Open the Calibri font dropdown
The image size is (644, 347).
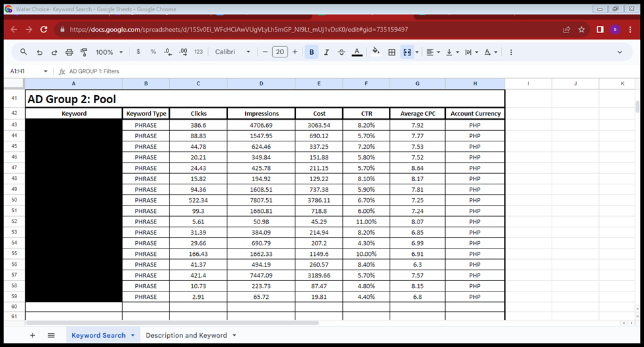(233, 52)
